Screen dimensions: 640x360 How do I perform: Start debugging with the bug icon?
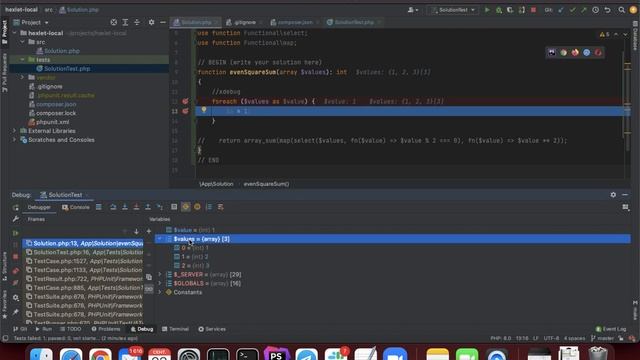(499, 10)
